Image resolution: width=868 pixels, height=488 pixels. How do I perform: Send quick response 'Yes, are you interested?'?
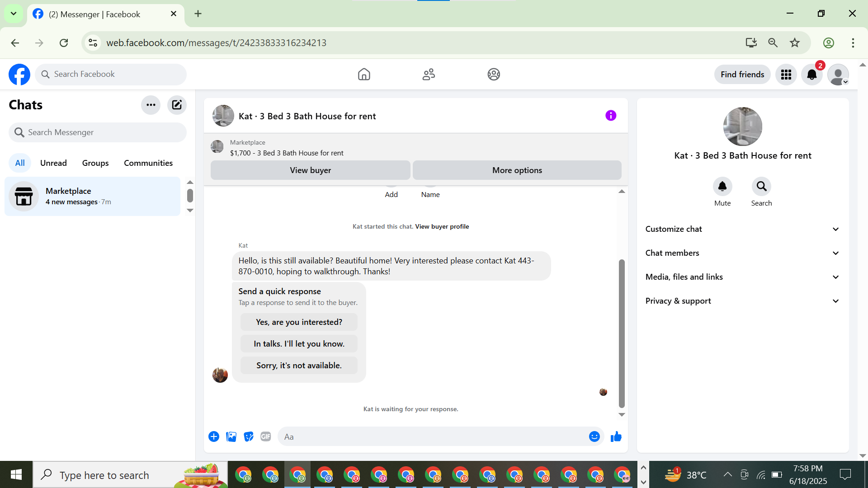299,322
